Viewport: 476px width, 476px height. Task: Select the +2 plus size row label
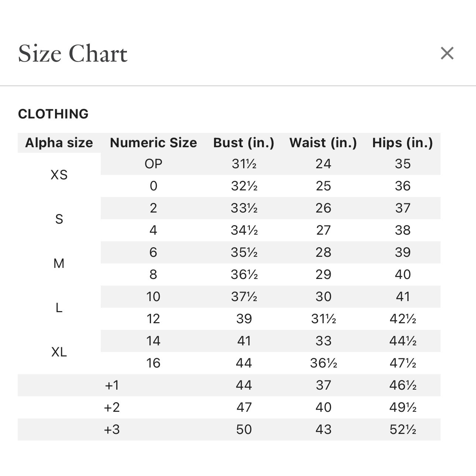click(x=112, y=407)
